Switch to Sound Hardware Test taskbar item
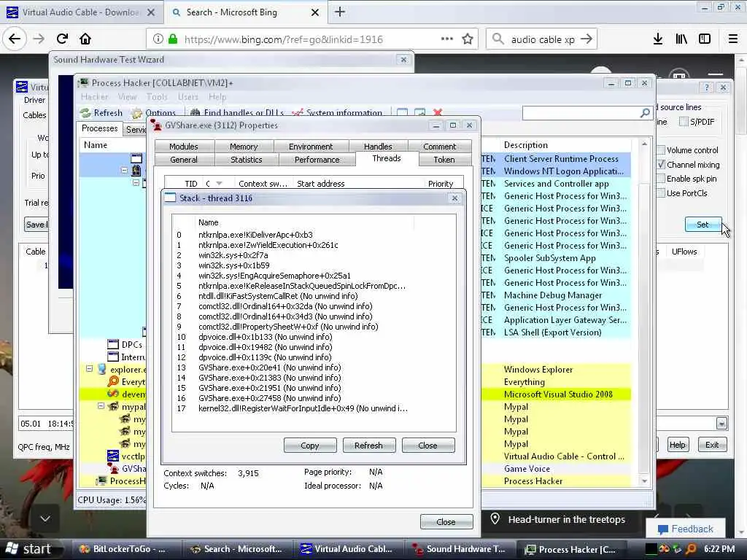This screenshot has height=560, width=747. tap(460, 549)
